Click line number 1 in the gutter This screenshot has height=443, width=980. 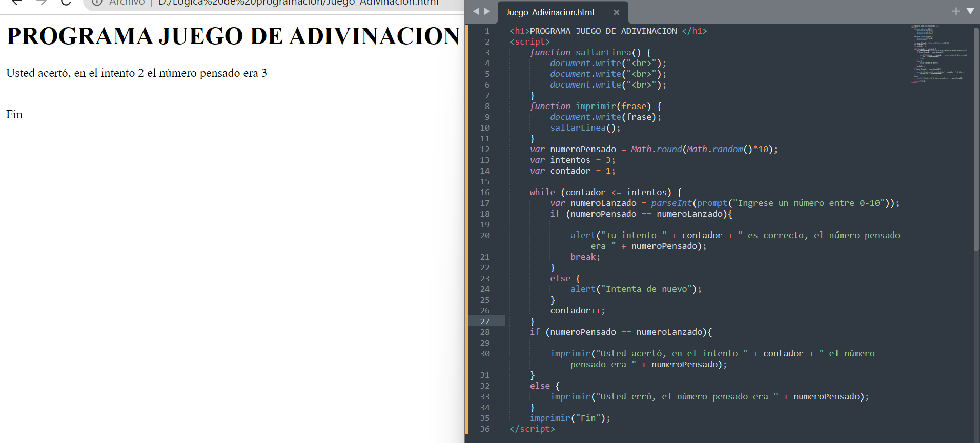tap(487, 31)
